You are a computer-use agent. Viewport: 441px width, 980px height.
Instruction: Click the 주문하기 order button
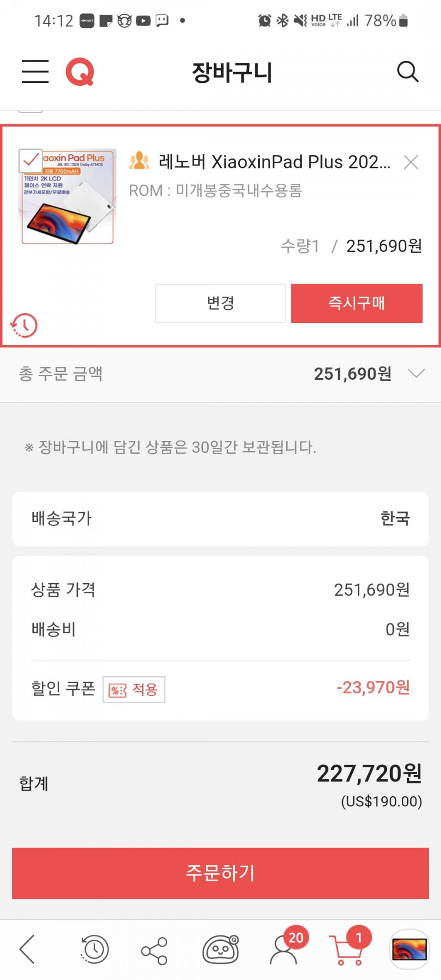[x=220, y=873]
